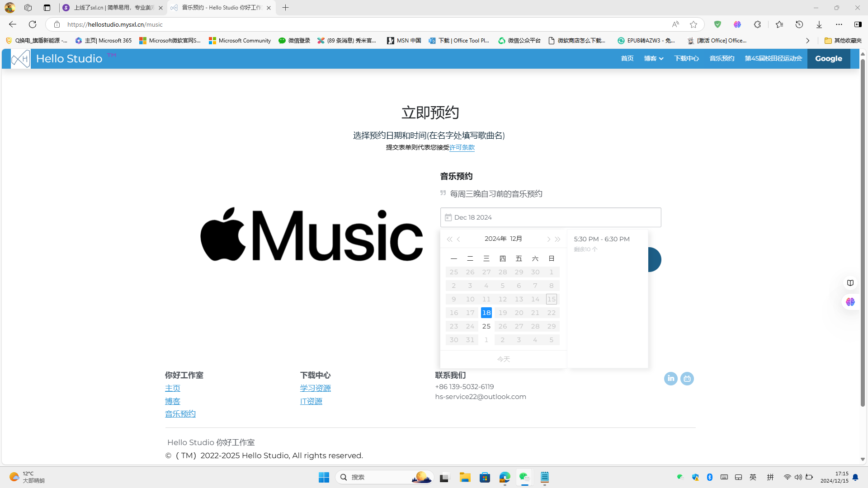Screen dimensions: 868x488
Task: Switch to the 上线了sxl.cn tab
Action: click(113, 8)
